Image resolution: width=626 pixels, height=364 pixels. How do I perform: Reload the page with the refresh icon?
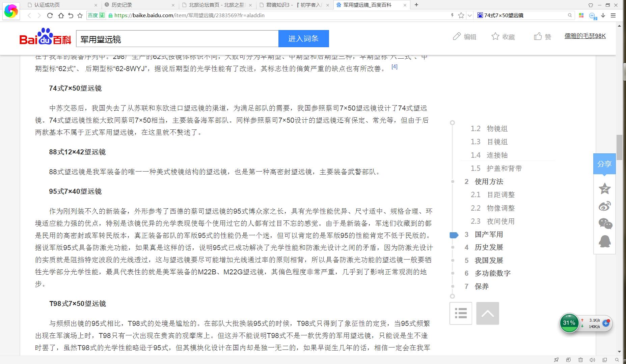coord(50,16)
